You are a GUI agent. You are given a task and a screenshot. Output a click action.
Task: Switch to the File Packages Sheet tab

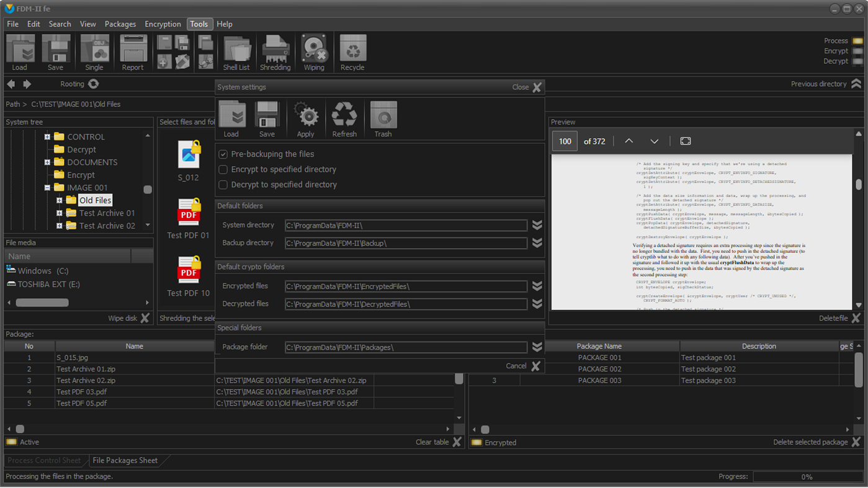click(125, 461)
